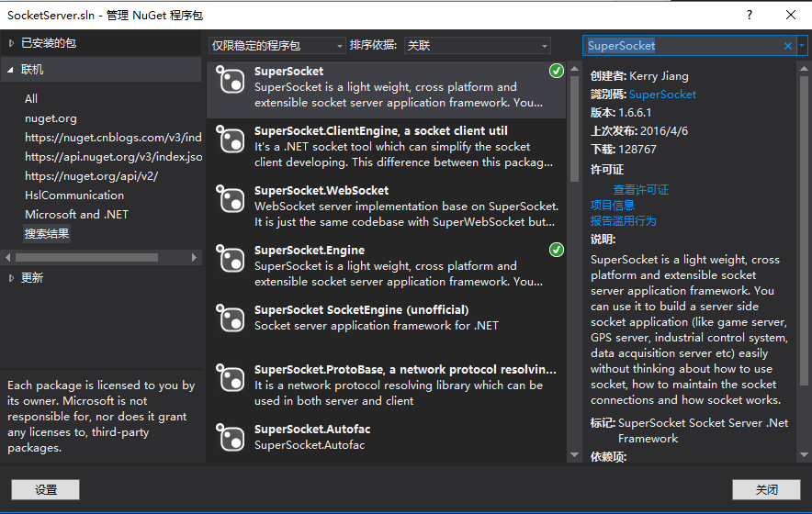Click the SuperSocket package icon
Screen dimensions: 812x514
230,80
